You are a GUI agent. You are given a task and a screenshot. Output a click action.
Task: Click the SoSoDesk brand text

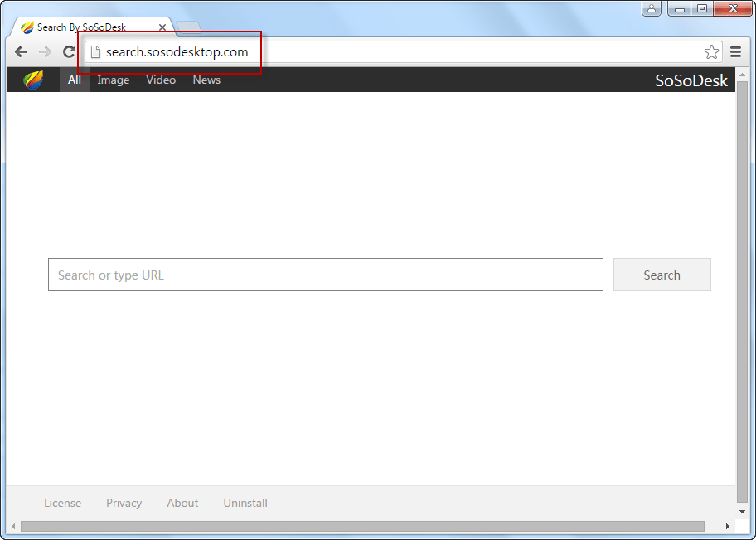(691, 80)
